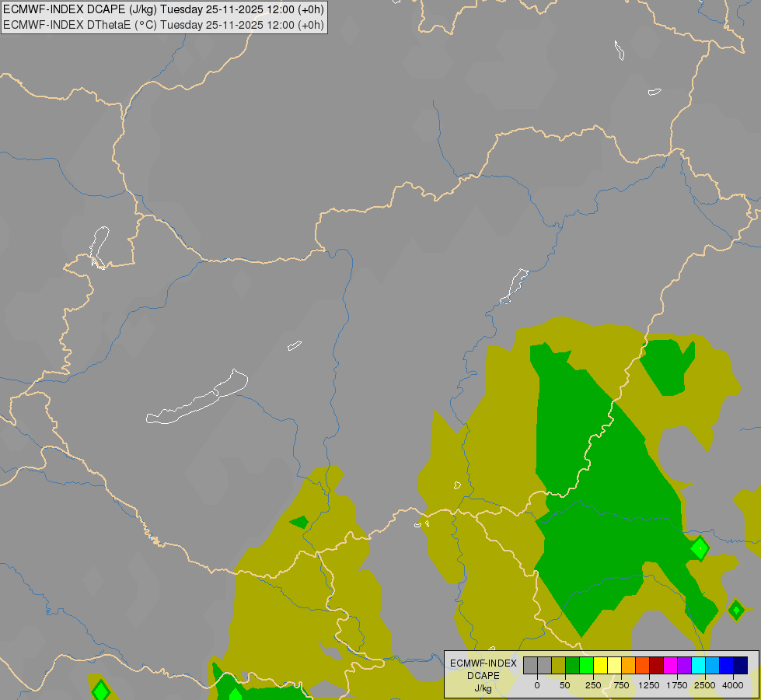
Task: Click the legend value label 1250
Action: tap(649, 685)
